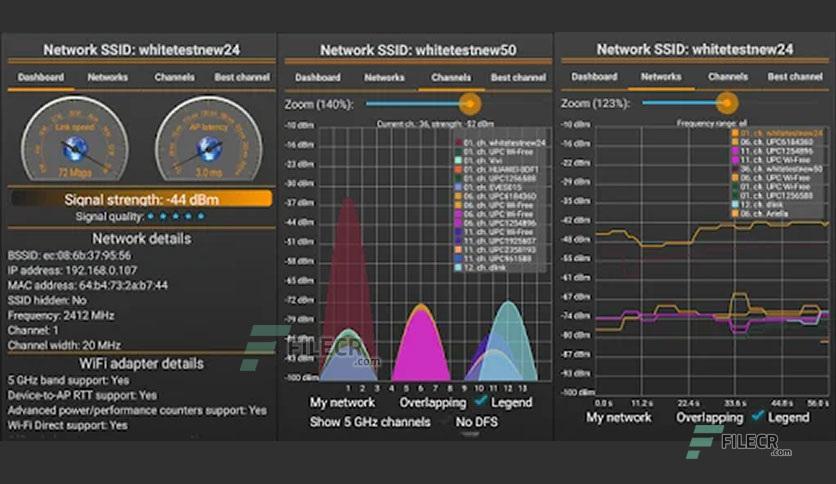The height and width of the screenshot is (484, 836).
Task: Select the Device-to-AP RTT support: Yes line
Action: 82,395
